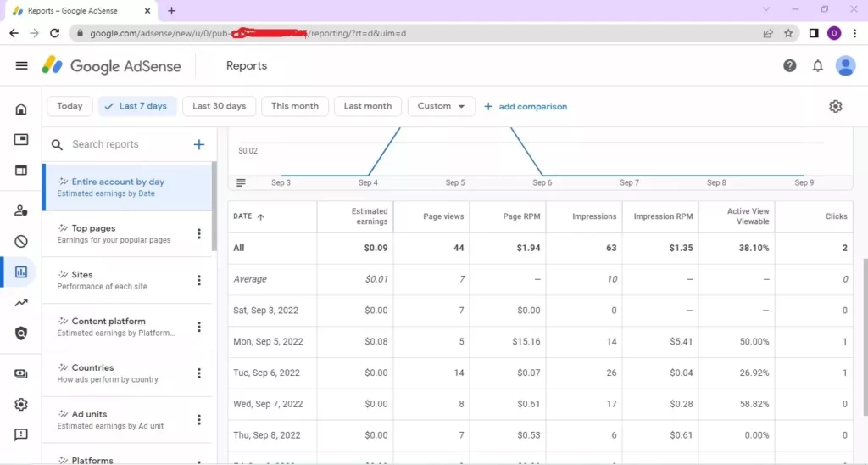Image resolution: width=868 pixels, height=465 pixels.
Task: Open the notifications bell
Action: (818, 66)
